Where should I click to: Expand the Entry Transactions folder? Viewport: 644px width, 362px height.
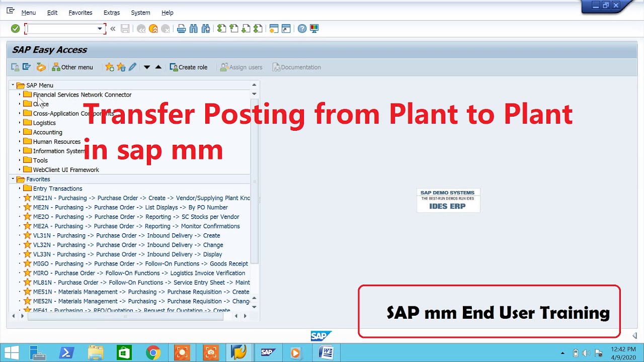(20, 189)
